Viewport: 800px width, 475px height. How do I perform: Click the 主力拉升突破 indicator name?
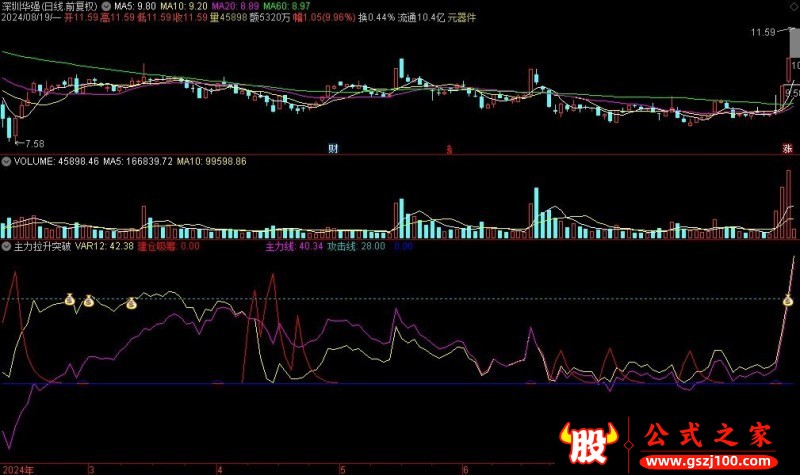[42, 246]
